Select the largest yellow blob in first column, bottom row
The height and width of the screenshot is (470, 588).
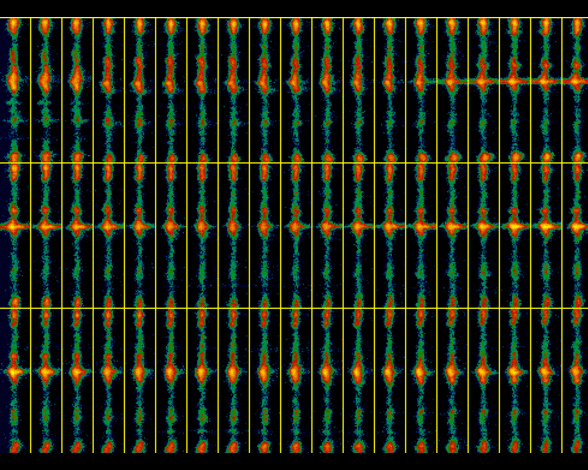[x=14, y=372]
